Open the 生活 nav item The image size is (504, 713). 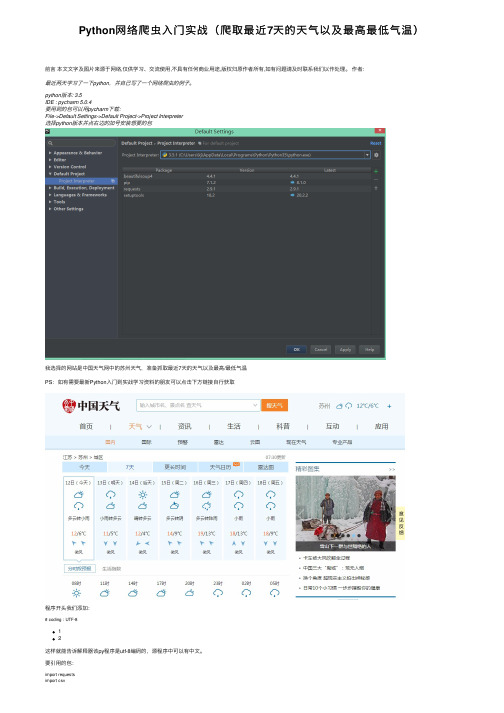(234, 427)
